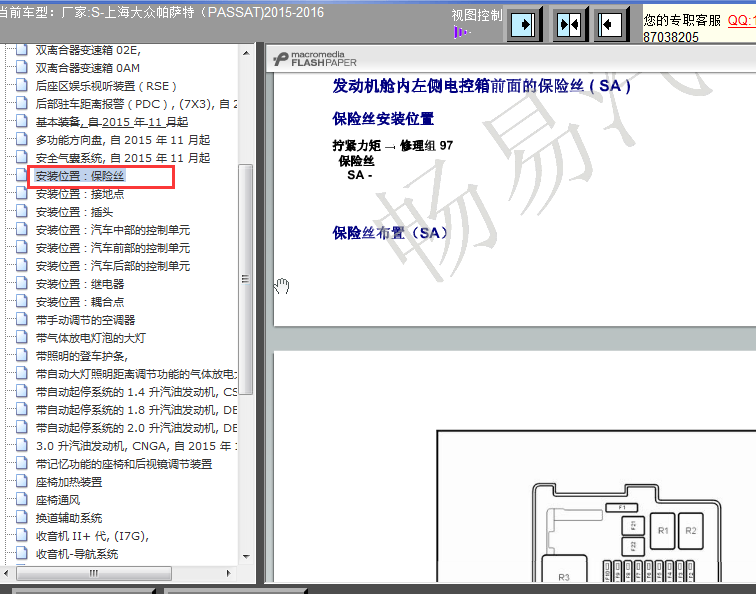Open 双离合器变速箱 0AM document

pos(87,68)
